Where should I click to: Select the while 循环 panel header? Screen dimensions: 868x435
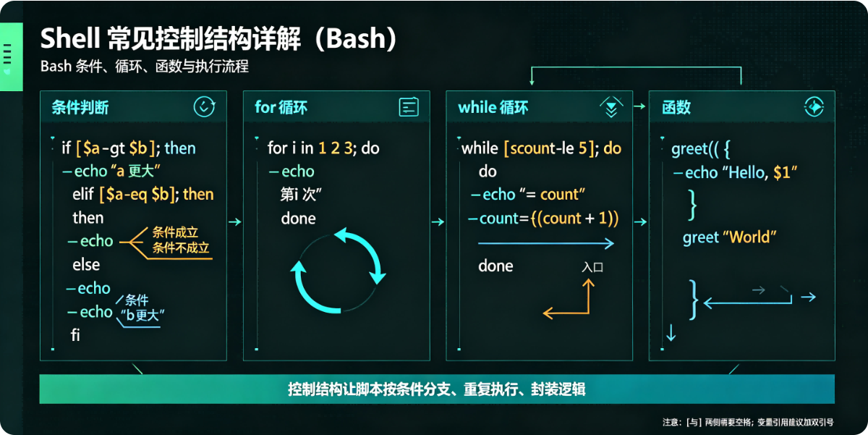[539, 108]
